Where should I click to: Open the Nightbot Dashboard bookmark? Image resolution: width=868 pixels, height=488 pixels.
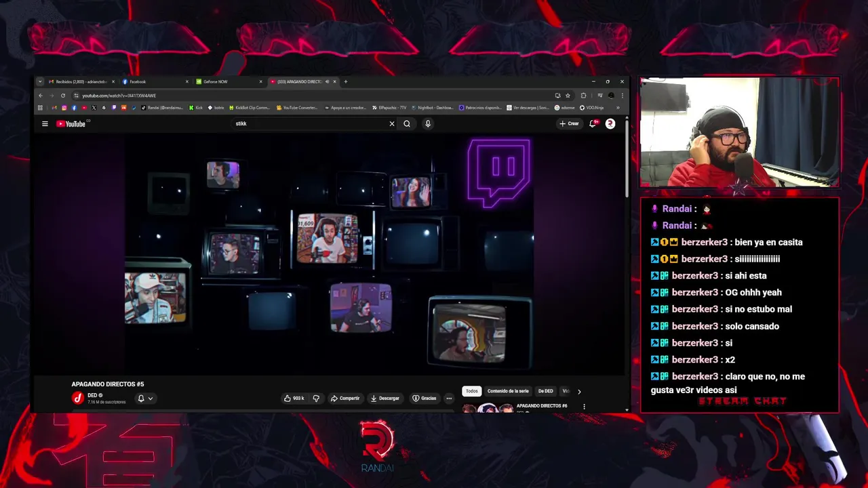(432, 108)
